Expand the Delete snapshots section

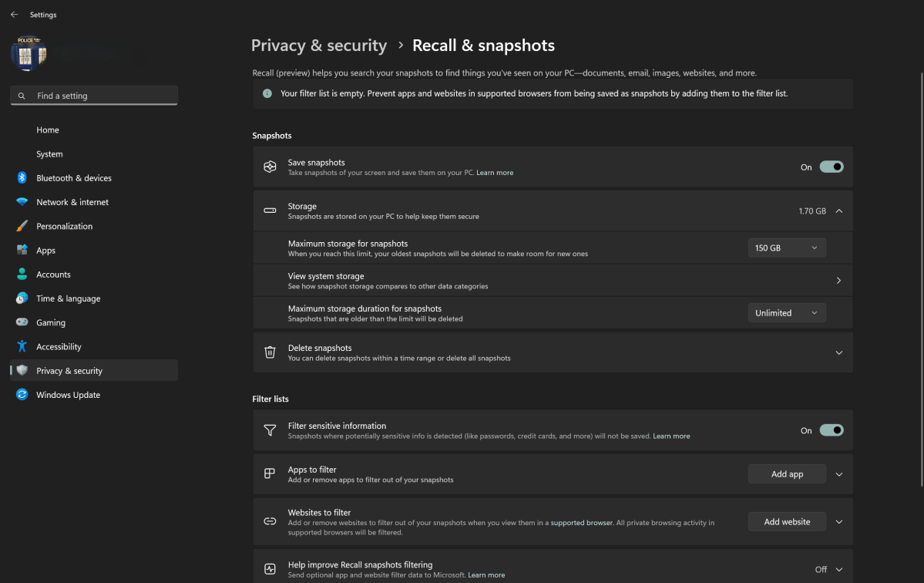click(838, 352)
